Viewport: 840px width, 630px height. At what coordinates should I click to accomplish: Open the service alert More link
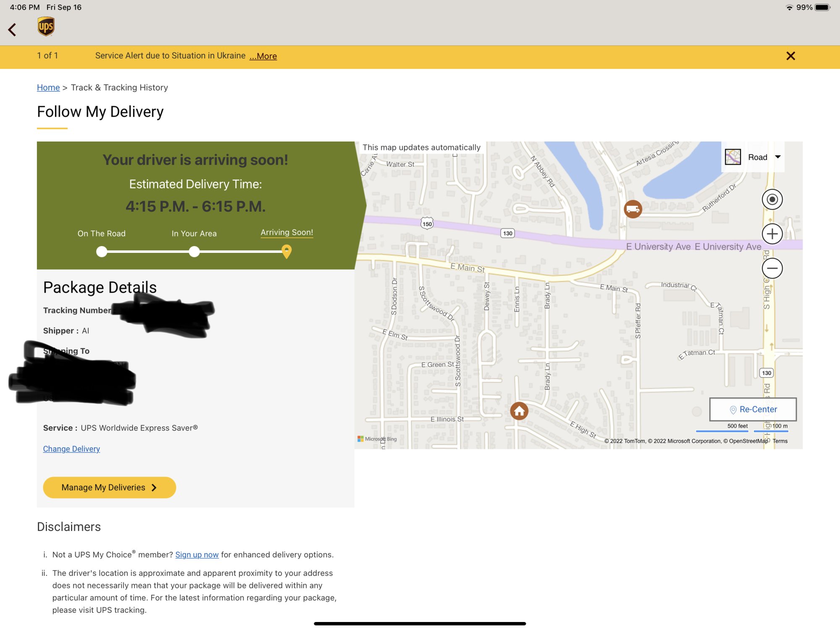click(263, 56)
